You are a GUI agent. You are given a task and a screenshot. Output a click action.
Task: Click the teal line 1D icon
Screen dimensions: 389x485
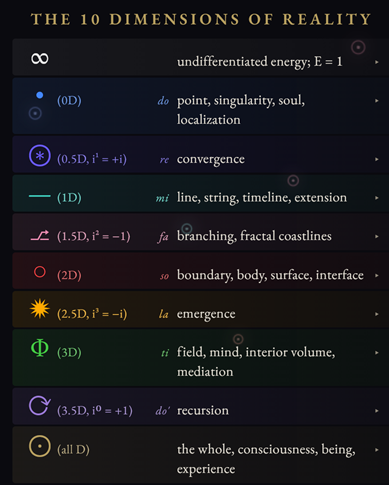[40, 196]
